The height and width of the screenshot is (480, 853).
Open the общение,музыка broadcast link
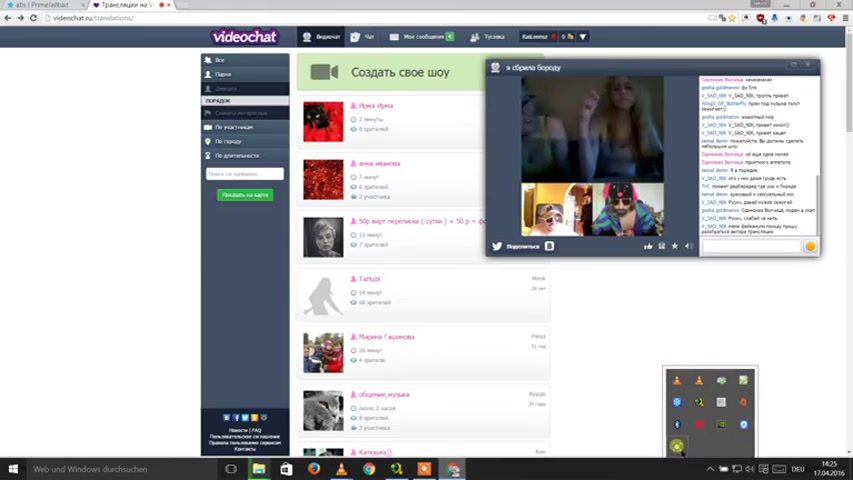(x=384, y=395)
